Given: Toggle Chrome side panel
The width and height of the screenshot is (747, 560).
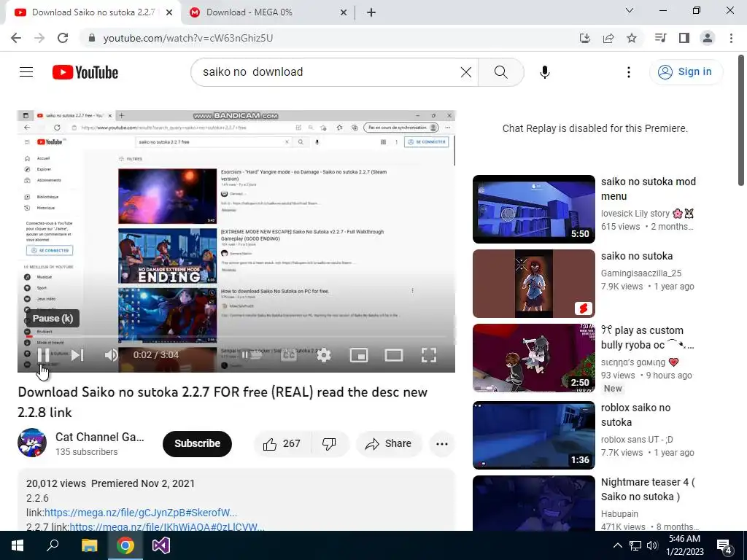Looking at the screenshot, I should click(684, 38).
